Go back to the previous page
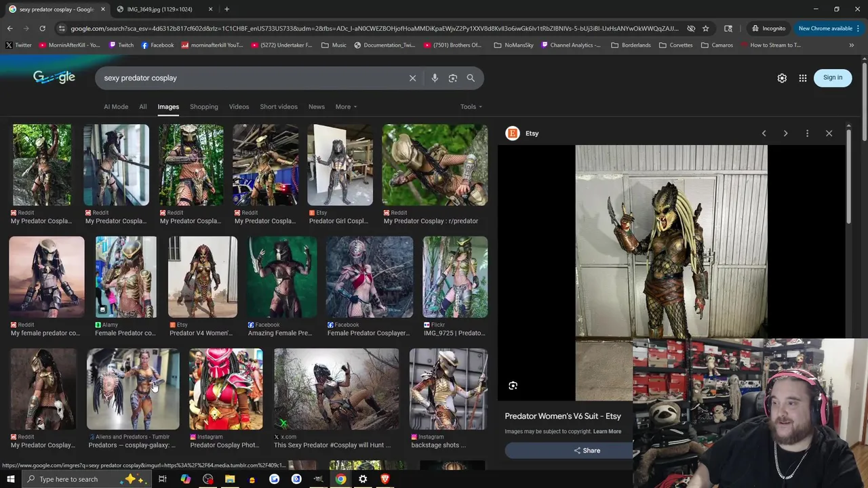 (x=10, y=28)
